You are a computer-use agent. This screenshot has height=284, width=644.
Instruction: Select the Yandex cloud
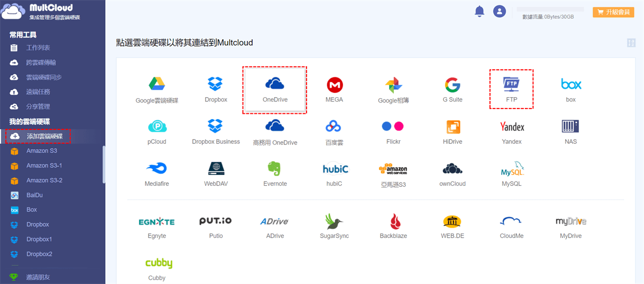pos(511,126)
